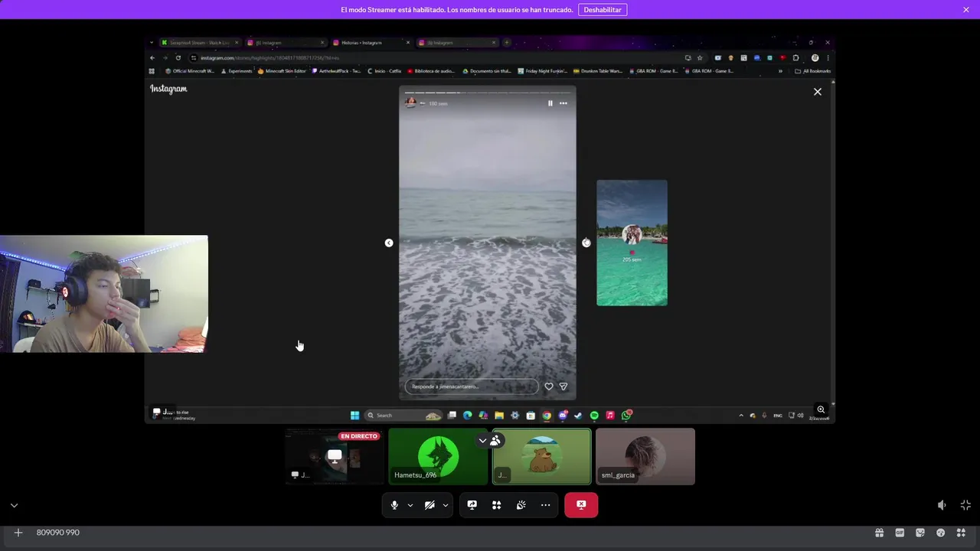
Task: Expand chat with bottom-left chevron
Action: coord(14,505)
